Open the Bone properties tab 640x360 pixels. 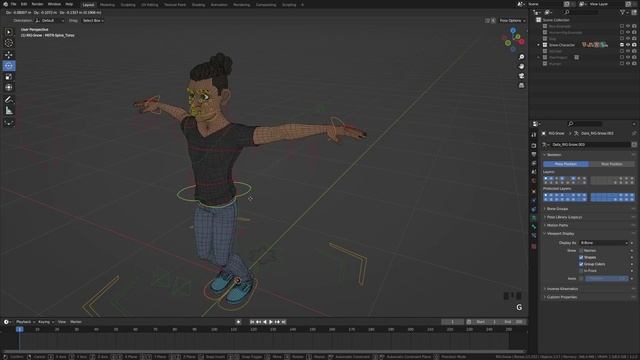coord(533,227)
